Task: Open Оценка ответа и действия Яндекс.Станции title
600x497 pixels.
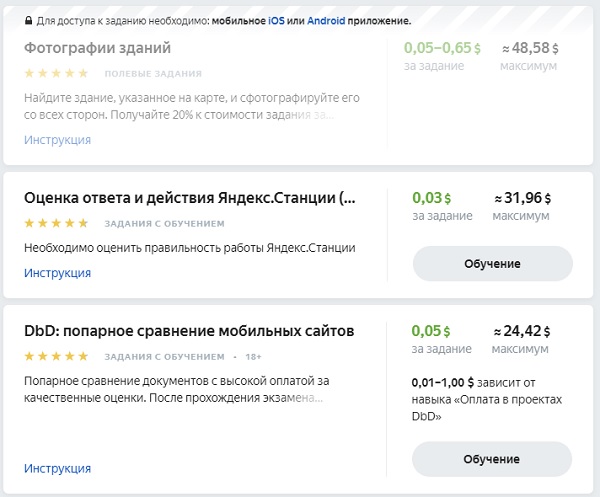Action: [x=190, y=198]
